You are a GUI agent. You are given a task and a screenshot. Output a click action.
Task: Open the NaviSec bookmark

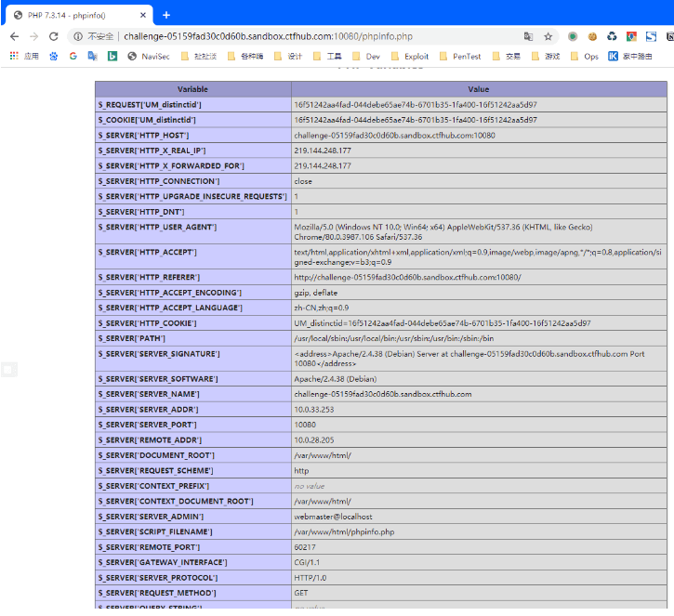click(149, 57)
